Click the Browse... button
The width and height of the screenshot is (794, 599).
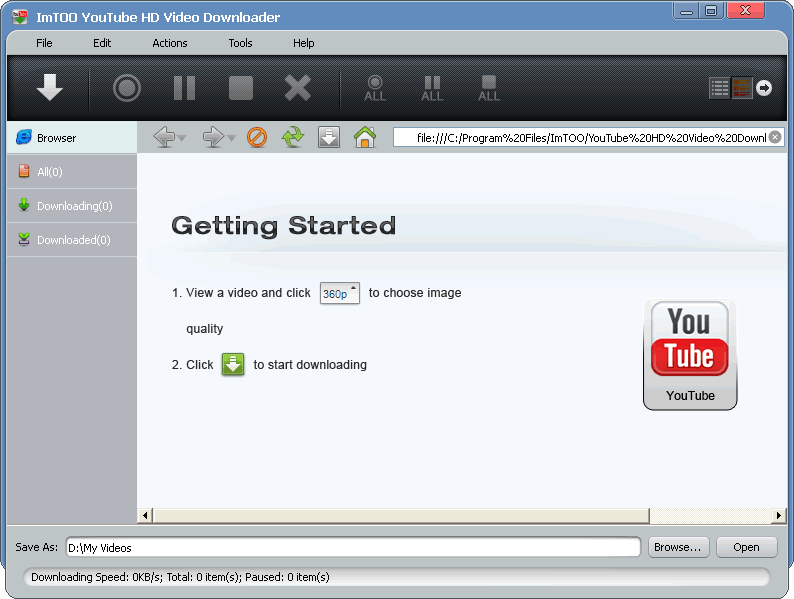coord(678,547)
